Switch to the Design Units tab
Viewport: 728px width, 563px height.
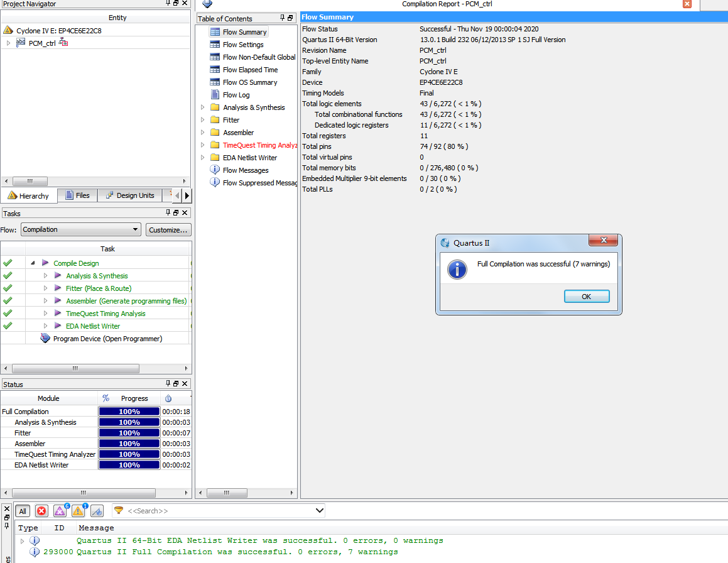coord(130,195)
